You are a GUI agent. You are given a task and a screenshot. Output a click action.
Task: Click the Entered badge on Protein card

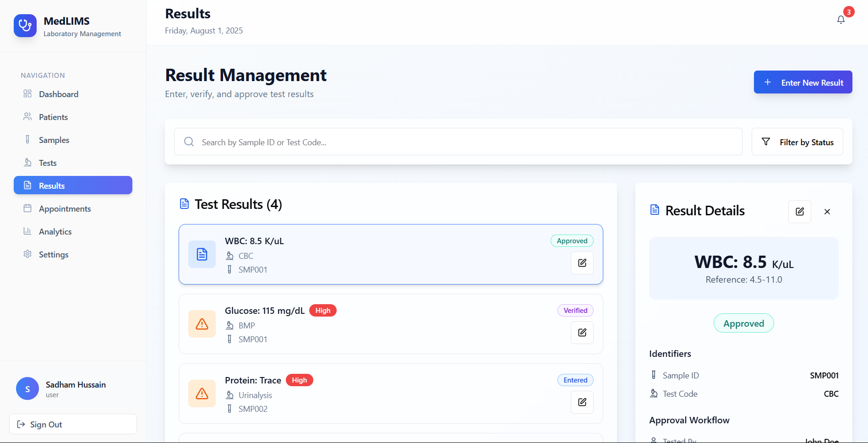pyautogui.click(x=575, y=380)
